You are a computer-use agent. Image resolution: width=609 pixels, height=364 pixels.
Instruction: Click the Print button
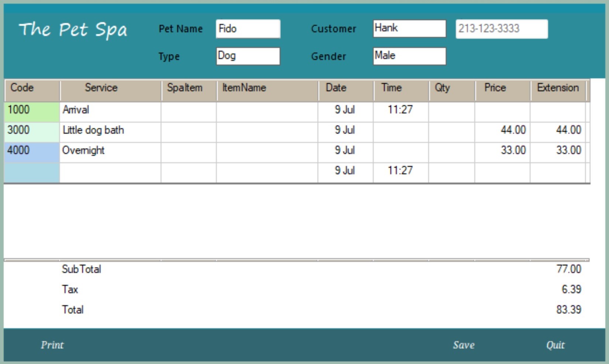tap(52, 345)
